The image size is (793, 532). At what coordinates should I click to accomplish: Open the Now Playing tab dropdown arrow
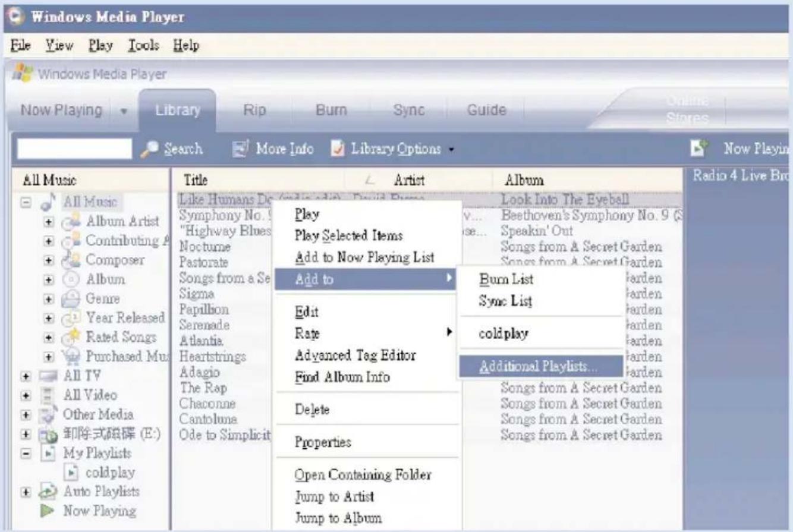click(124, 111)
